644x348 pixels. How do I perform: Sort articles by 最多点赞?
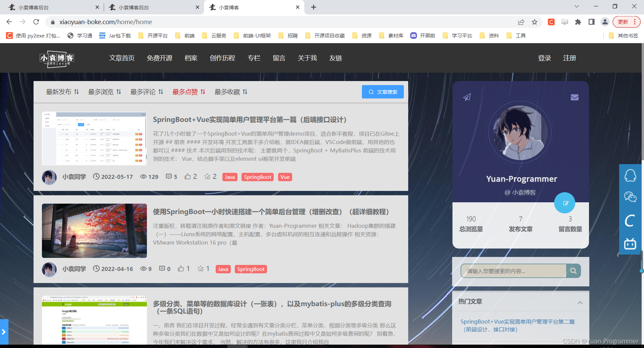[x=189, y=92]
